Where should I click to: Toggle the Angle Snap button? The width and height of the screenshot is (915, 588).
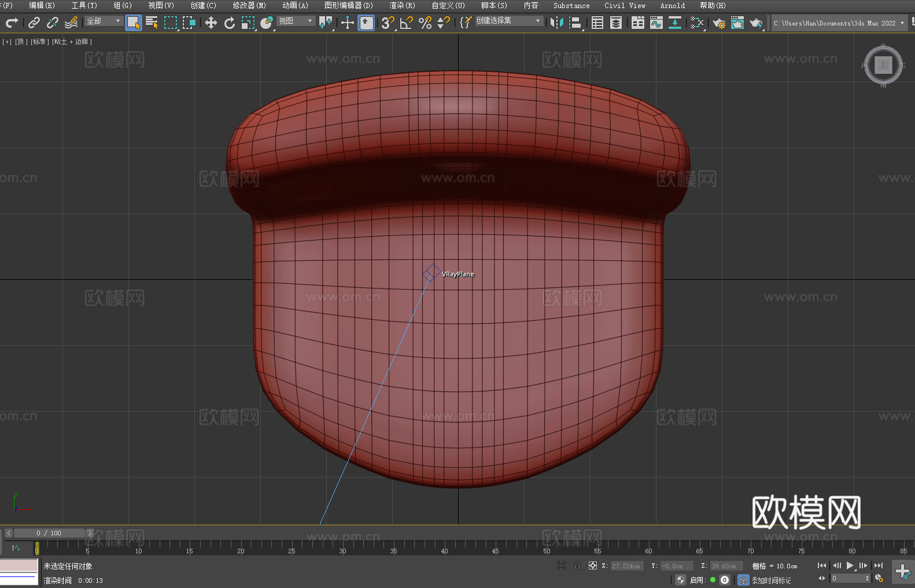[x=407, y=23]
